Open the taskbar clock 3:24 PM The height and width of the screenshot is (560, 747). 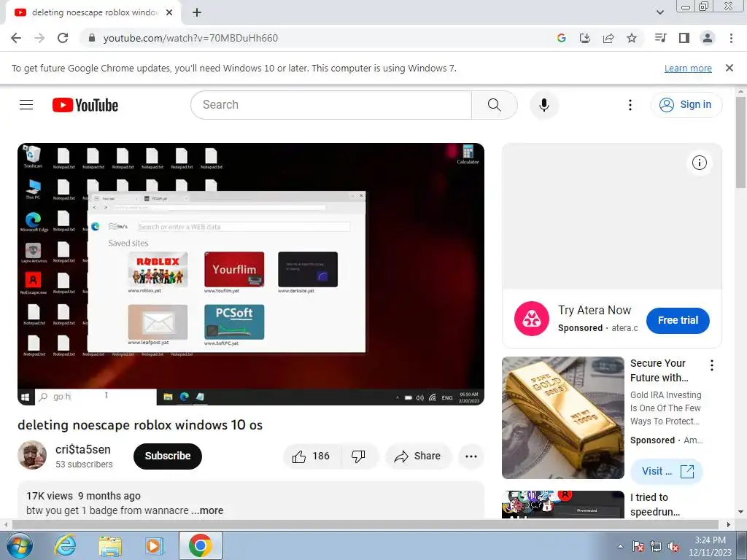[x=710, y=545]
